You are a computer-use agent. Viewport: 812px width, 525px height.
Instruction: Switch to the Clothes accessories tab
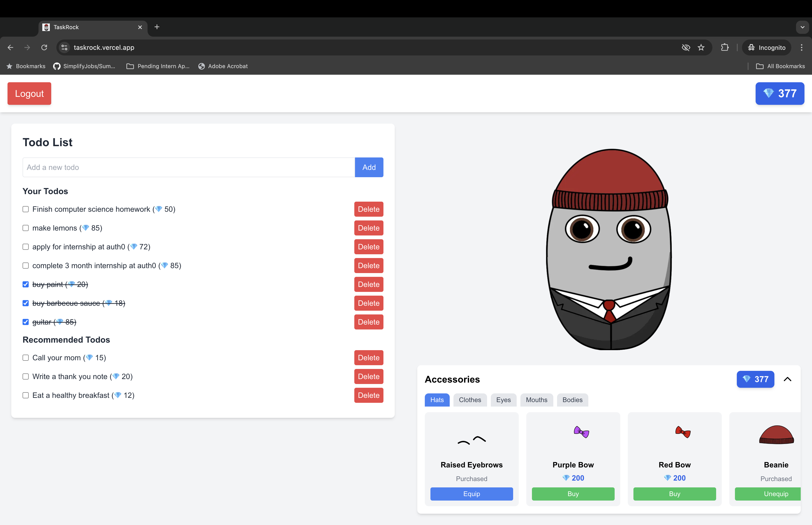click(469, 400)
